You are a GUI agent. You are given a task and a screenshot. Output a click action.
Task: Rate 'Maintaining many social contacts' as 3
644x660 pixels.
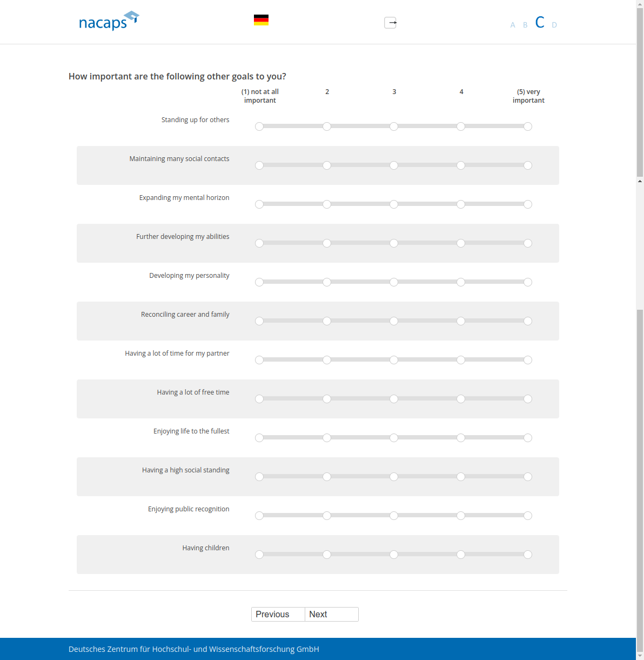pyautogui.click(x=394, y=165)
